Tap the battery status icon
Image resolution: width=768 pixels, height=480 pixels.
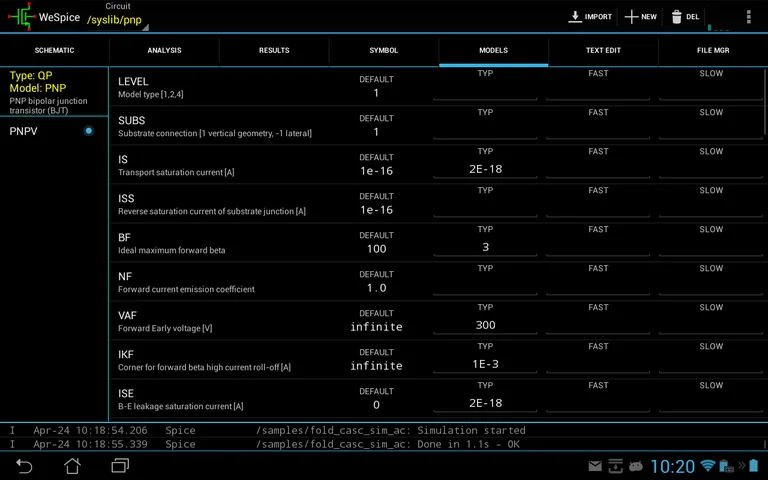point(754,466)
